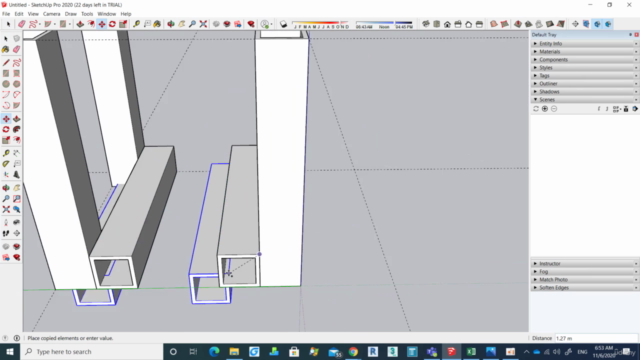Screen dimensions: 640x360
Task: Open the Camera menu
Action: tap(52, 14)
